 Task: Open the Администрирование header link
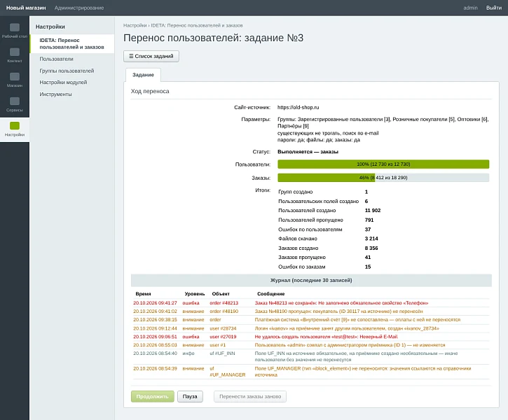coord(79,8)
